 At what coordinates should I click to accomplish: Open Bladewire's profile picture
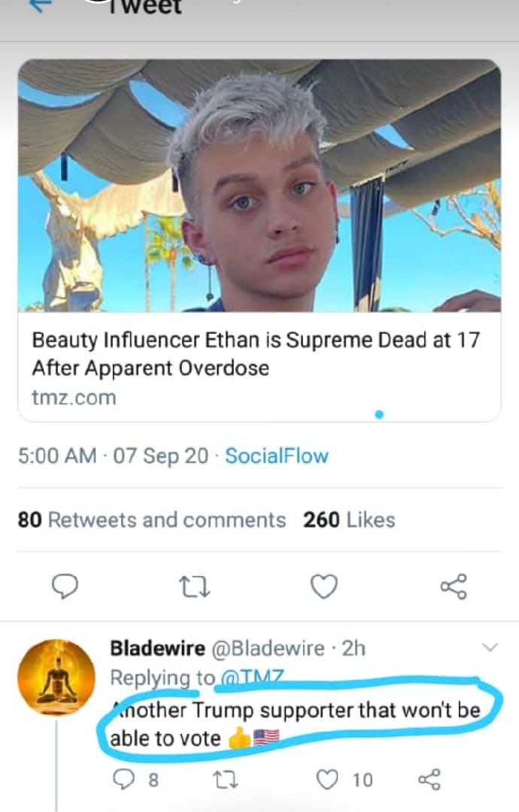(x=56, y=677)
